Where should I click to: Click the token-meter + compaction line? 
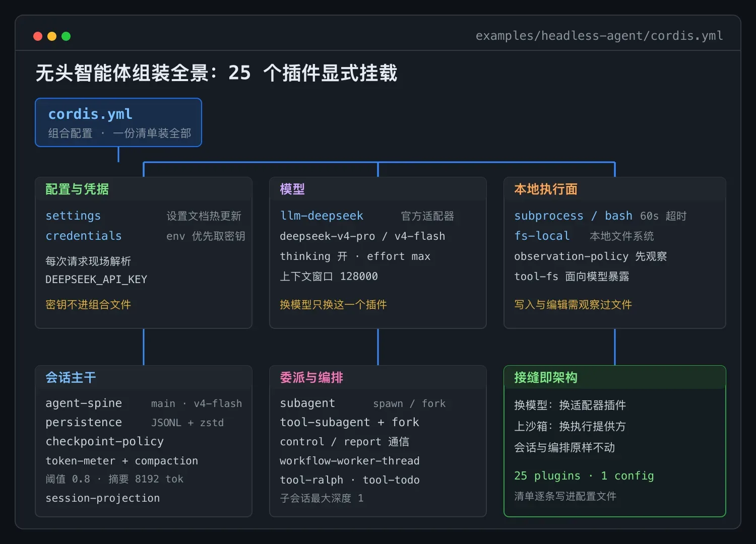(121, 461)
